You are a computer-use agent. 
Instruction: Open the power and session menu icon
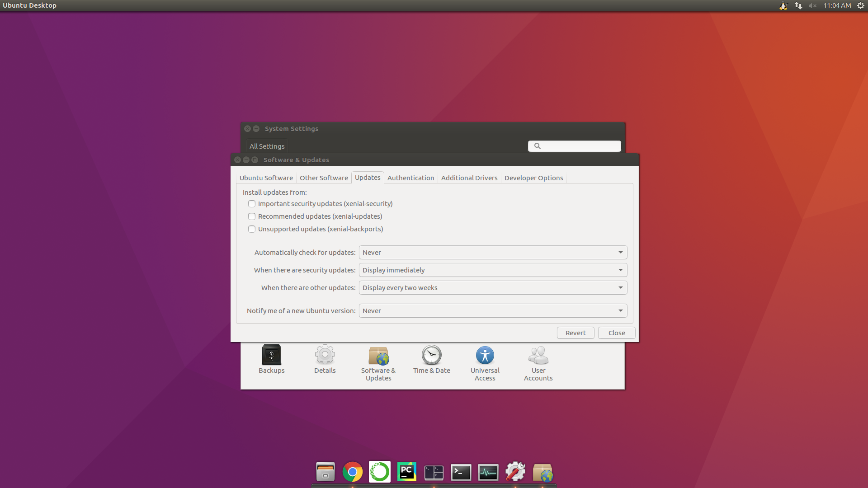861,5
